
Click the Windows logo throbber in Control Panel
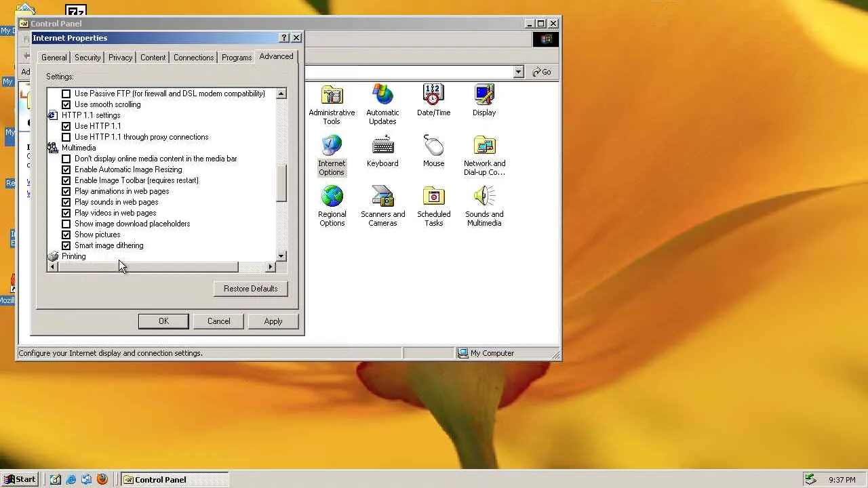(546, 39)
